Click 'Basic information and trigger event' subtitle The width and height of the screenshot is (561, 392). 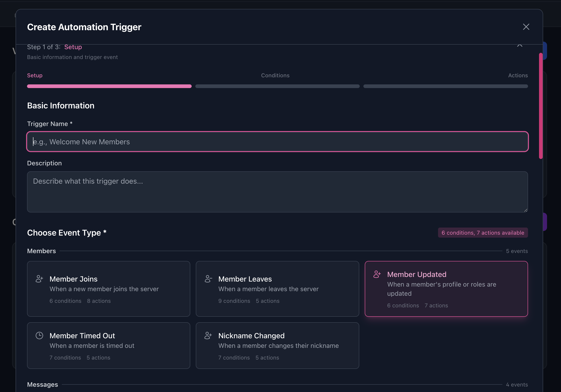click(72, 57)
